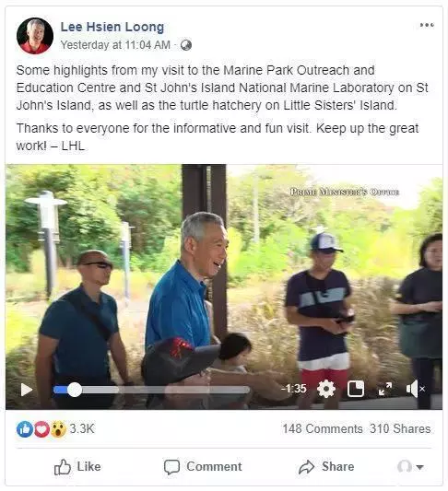Open post options three-dots menu
The height and width of the screenshot is (491, 448).
[x=427, y=25]
